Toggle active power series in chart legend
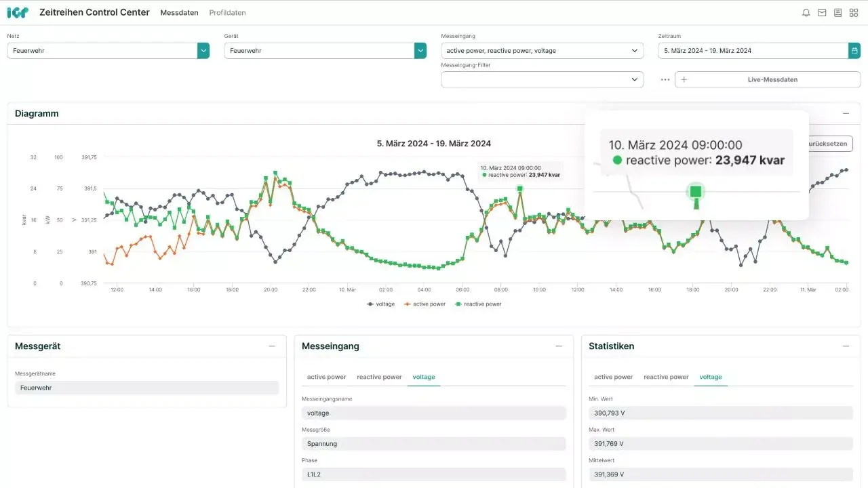The height and width of the screenshot is (488, 868). click(425, 304)
